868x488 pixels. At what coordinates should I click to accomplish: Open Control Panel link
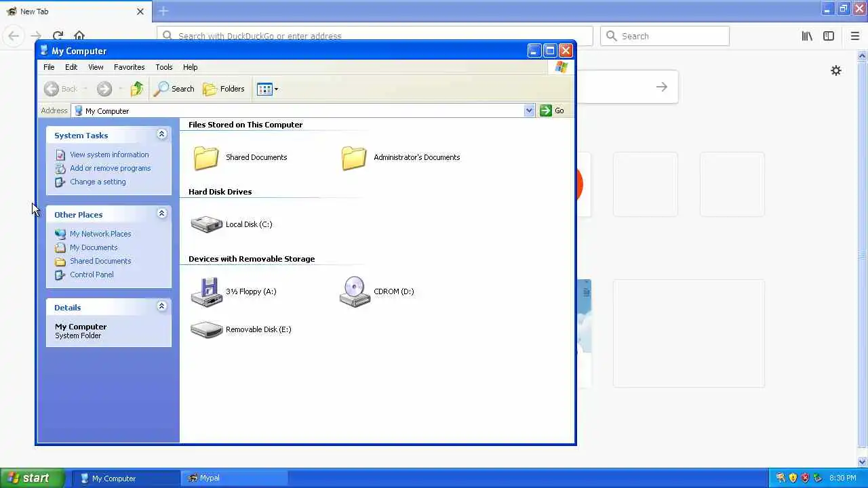click(x=92, y=274)
